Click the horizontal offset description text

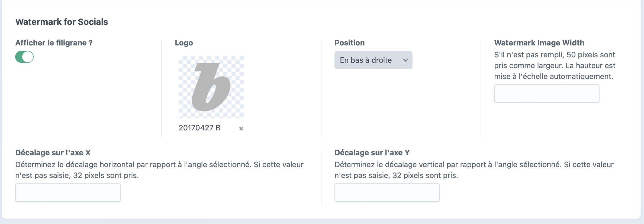(159, 170)
